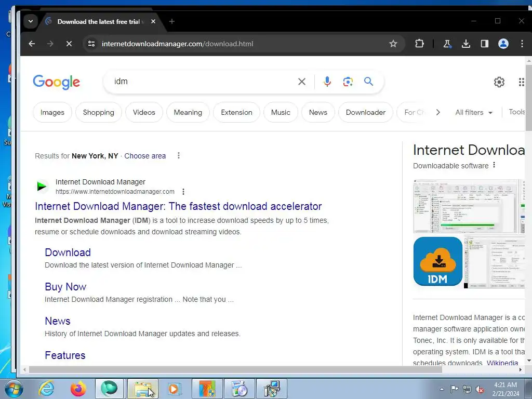Image resolution: width=532 pixels, height=399 pixels.
Task: Click Choose area link
Action: (145, 156)
